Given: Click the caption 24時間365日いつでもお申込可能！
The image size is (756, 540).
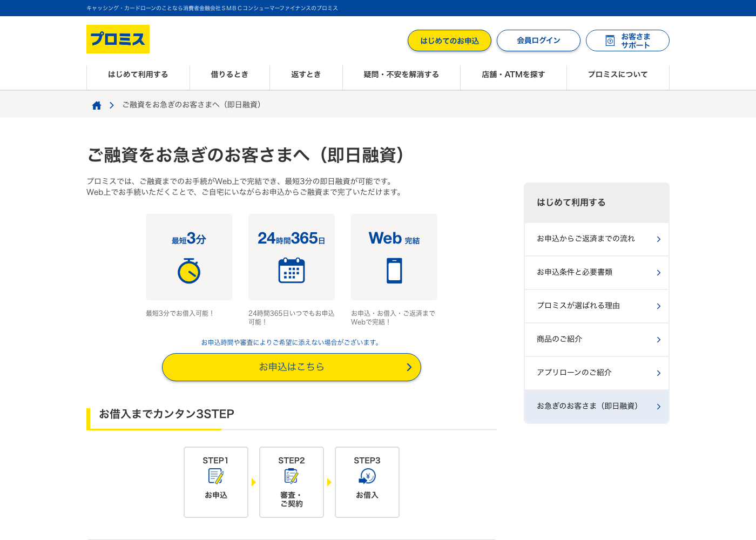Looking at the screenshot, I should 292,318.
